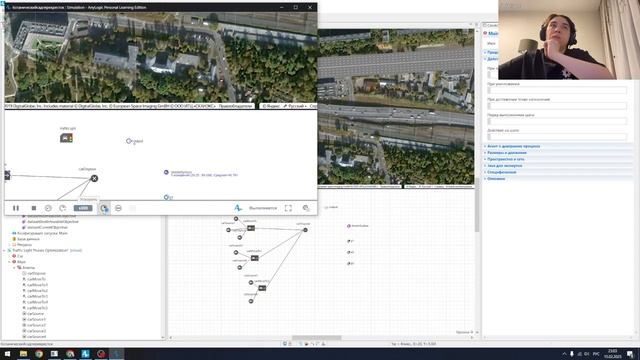640x360 pixels.
Task: Expand 'Размеры и движение' properties section
Action: [x=507, y=153]
